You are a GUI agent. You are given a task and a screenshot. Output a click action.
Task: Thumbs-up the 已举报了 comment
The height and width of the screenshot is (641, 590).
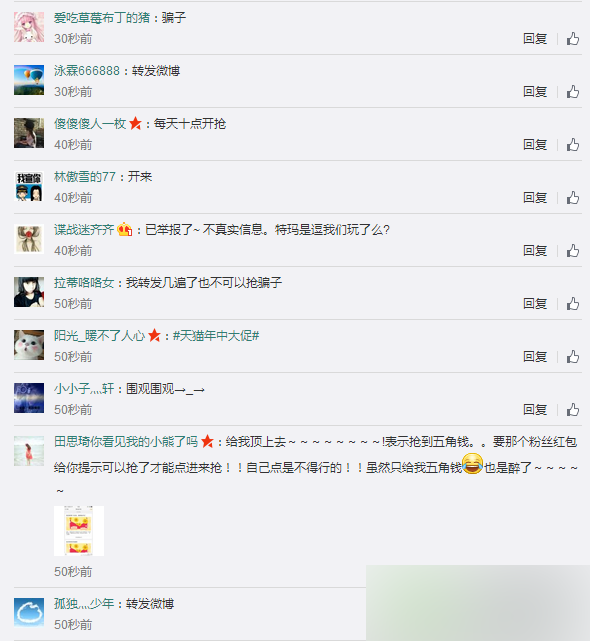coord(573,251)
